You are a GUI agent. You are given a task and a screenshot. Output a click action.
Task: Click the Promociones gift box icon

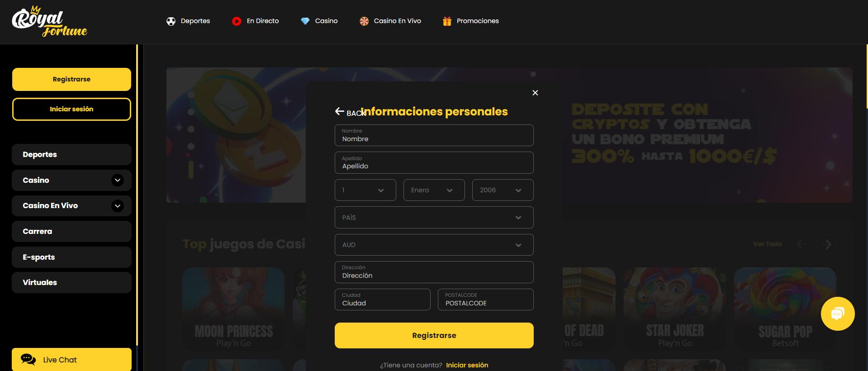coord(447,21)
